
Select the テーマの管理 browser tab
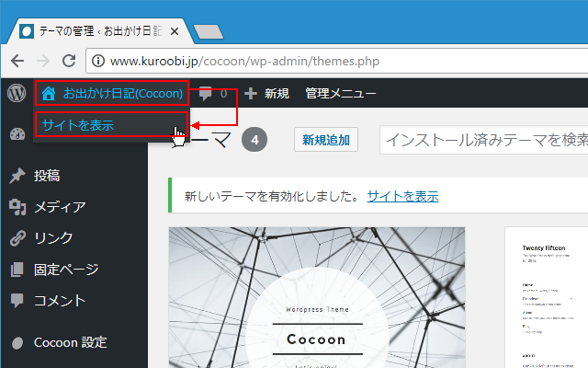[100, 31]
